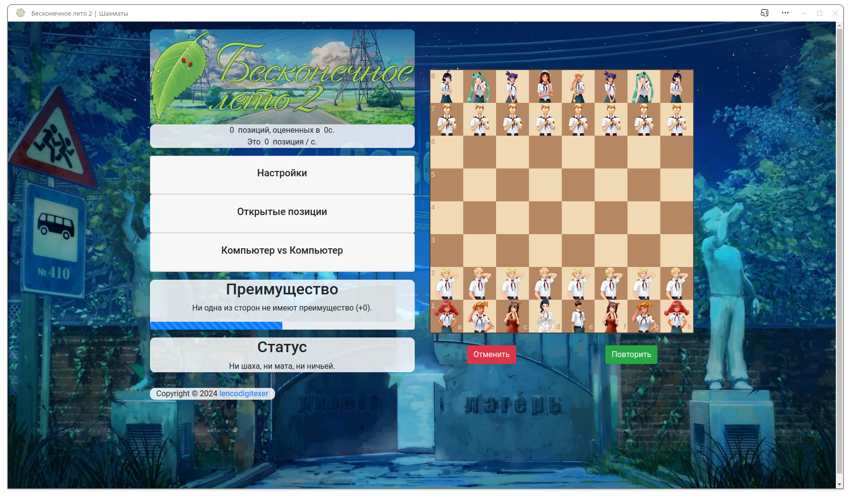Open the Настройки settings panel
This screenshot has height=504, width=851.
click(282, 174)
